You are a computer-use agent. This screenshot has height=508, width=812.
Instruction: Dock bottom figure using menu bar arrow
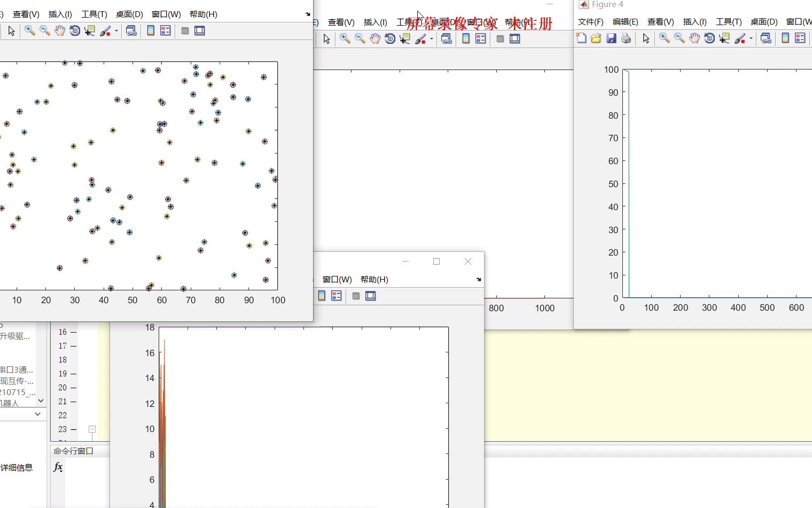[479, 280]
